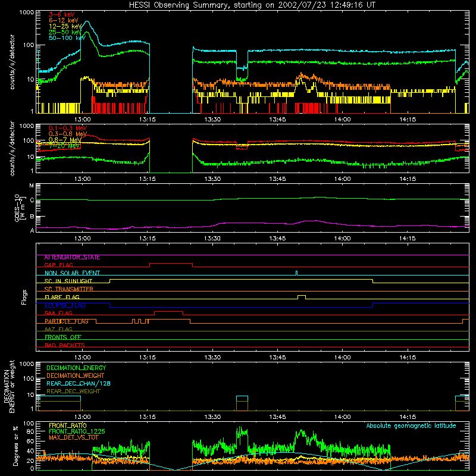Select the 25-50 keV legend label

click(x=65, y=32)
